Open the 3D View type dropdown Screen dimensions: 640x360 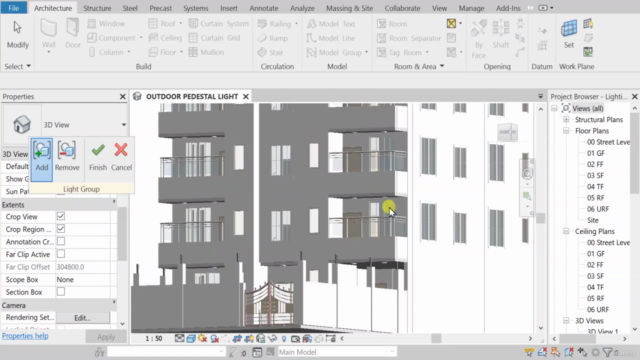coord(123,125)
